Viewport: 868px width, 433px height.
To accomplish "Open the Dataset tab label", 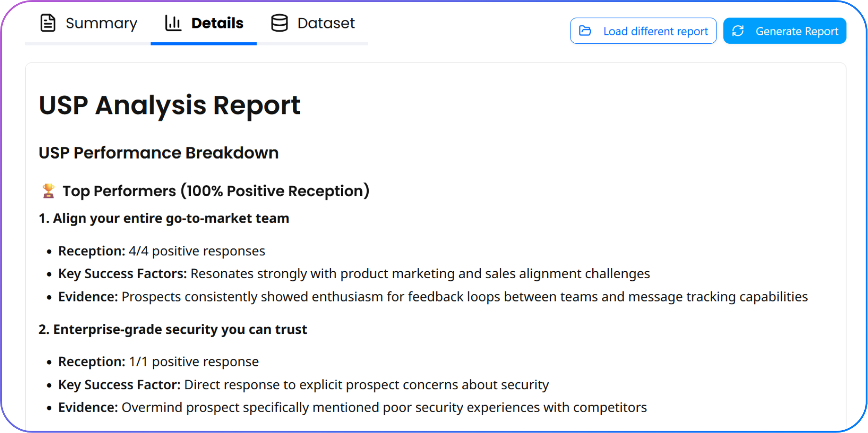I will click(x=326, y=23).
